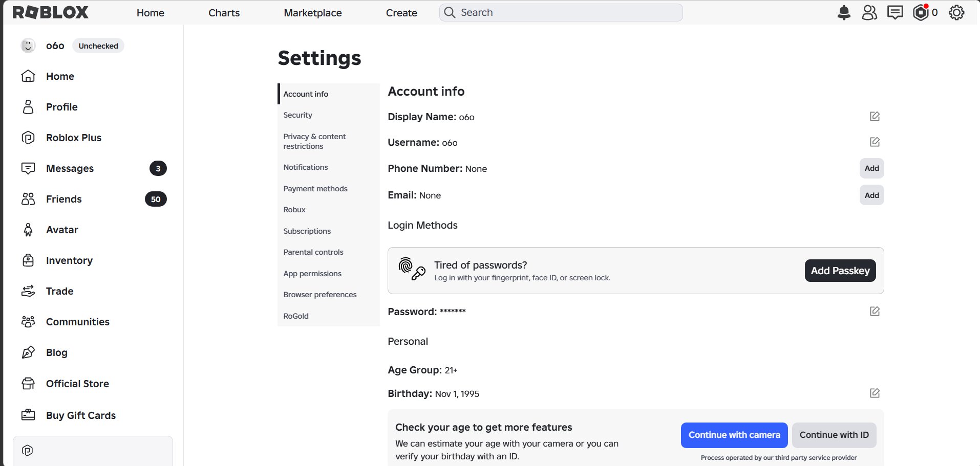Click the Messages count badge 3
Screen dimensions: 980x466
point(158,168)
